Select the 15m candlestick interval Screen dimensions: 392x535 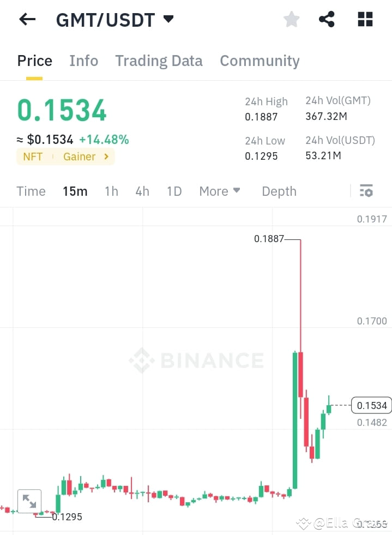(x=75, y=191)
